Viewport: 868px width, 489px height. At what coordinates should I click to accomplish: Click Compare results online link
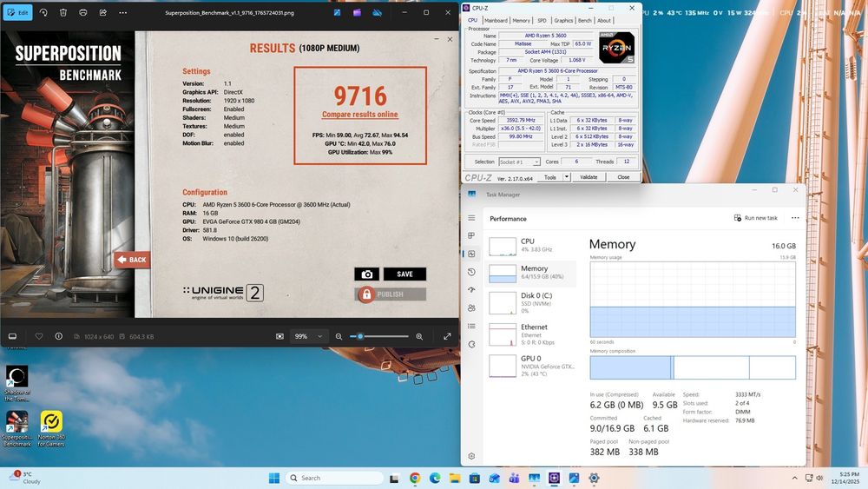tap(360, 114)
